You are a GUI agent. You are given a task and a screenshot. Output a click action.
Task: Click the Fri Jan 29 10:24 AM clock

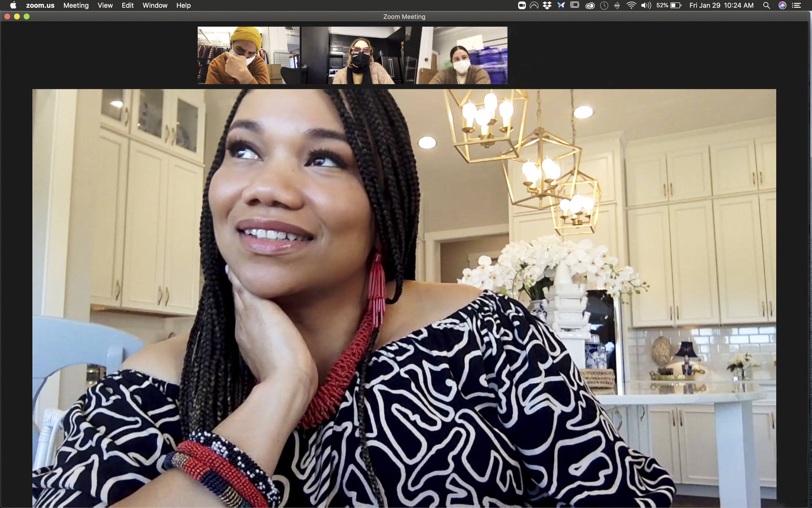tap(721, 6)
